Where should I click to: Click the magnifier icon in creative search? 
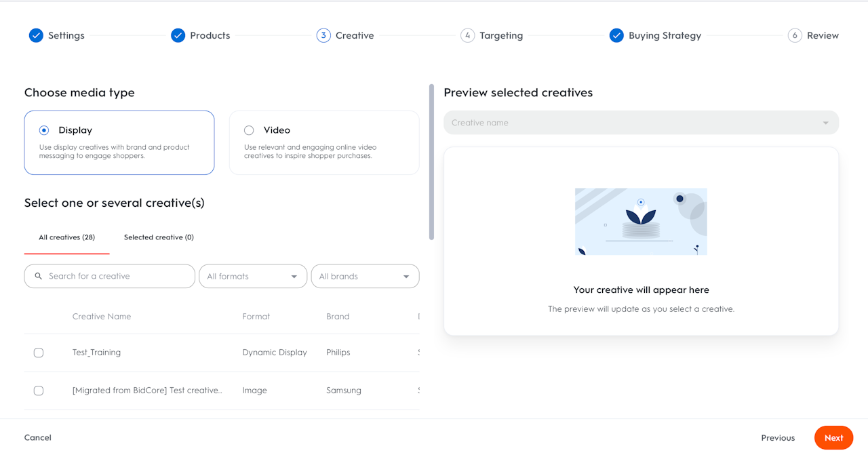(x=39, y=276)
